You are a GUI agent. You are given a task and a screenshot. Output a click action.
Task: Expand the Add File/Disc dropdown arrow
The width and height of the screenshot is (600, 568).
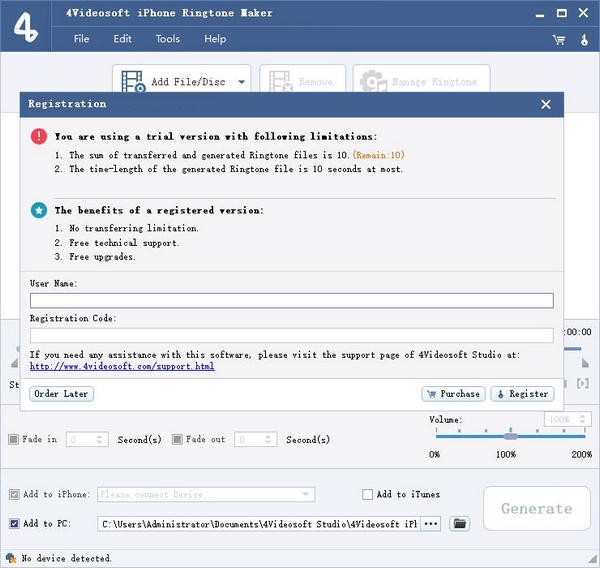(x=242, y=83)
